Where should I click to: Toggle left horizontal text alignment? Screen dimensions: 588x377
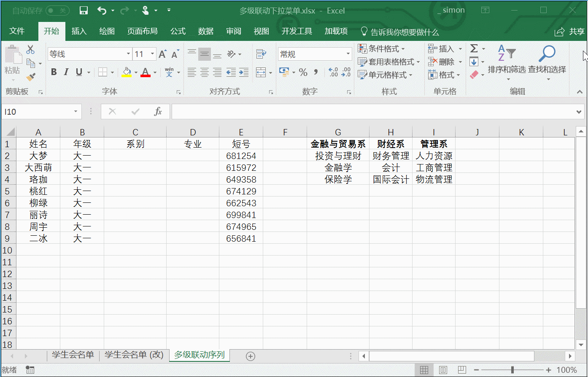[192, 72]
